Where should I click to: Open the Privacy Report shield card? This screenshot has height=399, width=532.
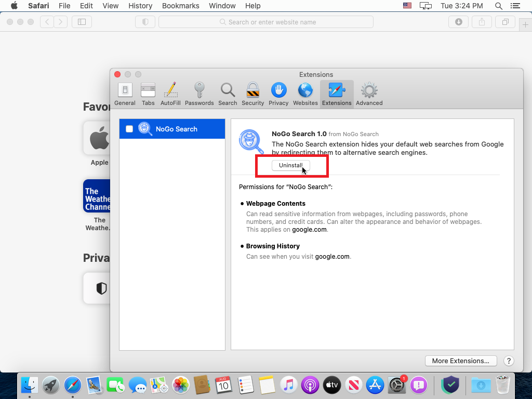(x=97, y=288)
